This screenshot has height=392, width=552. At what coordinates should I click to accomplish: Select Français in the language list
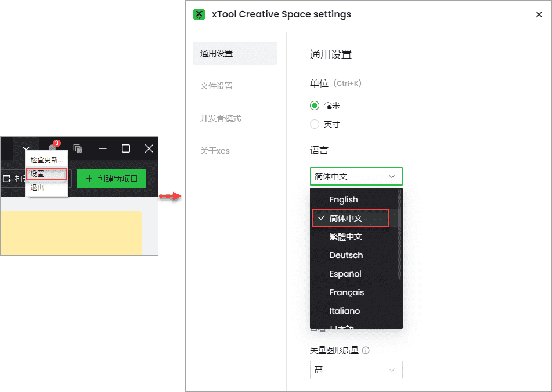(x=354, y=292)
